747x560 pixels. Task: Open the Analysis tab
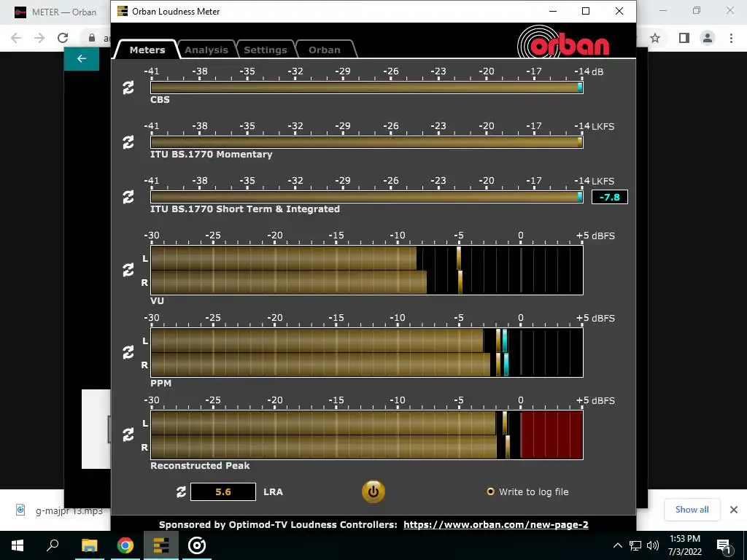(206, 50)
